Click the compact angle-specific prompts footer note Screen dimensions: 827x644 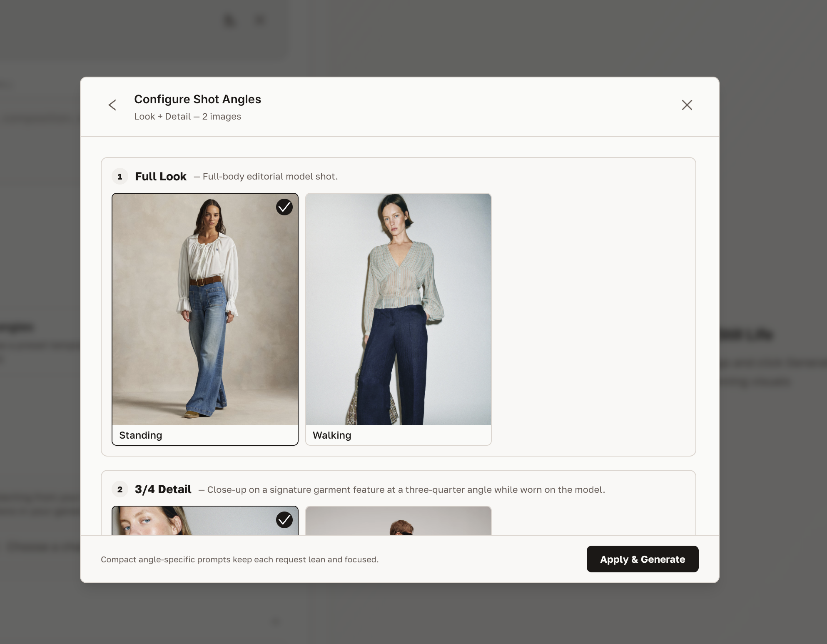239,559
